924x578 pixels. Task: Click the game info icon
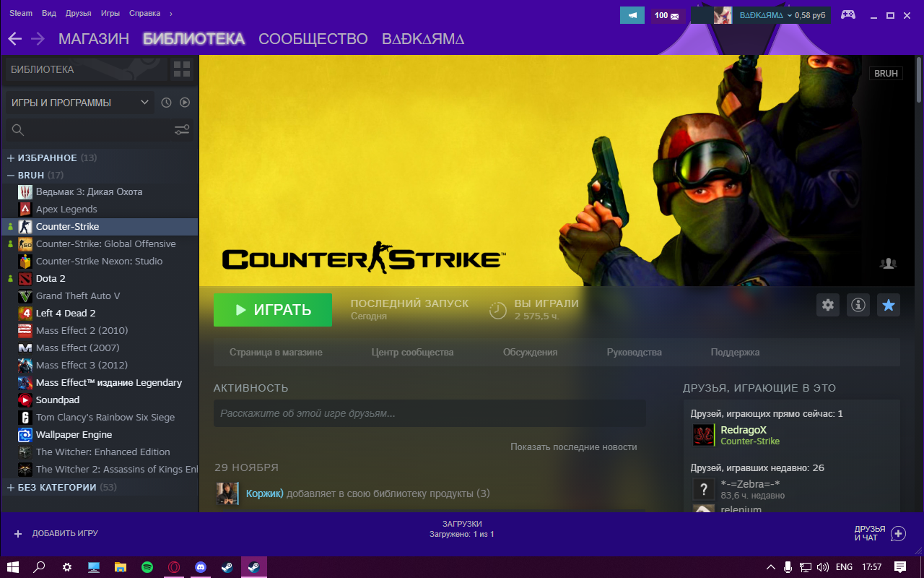858,306
